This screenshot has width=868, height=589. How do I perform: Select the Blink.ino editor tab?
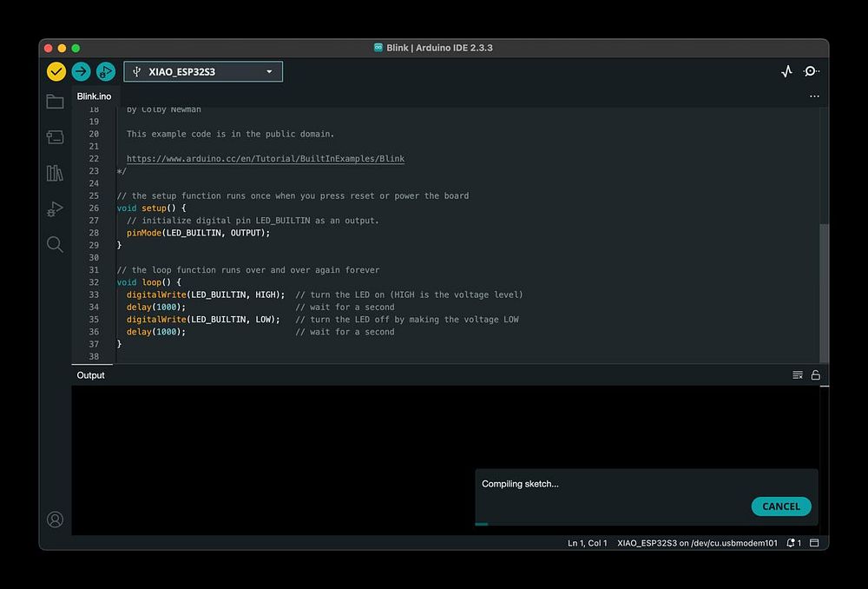coord(94,96)
